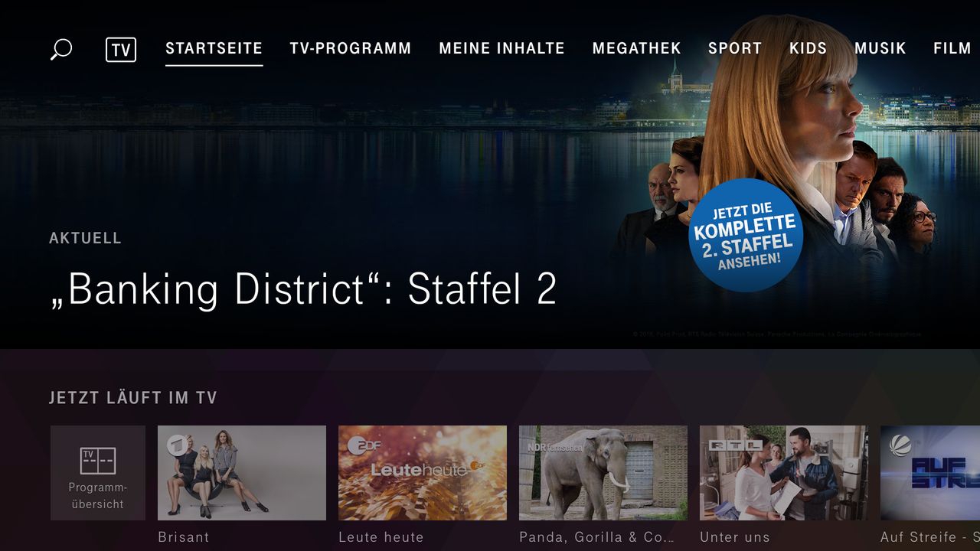Click the Panda, Gorilla & Co. caption
This screenshot has height=551, width=980.
tap(597, 537)
